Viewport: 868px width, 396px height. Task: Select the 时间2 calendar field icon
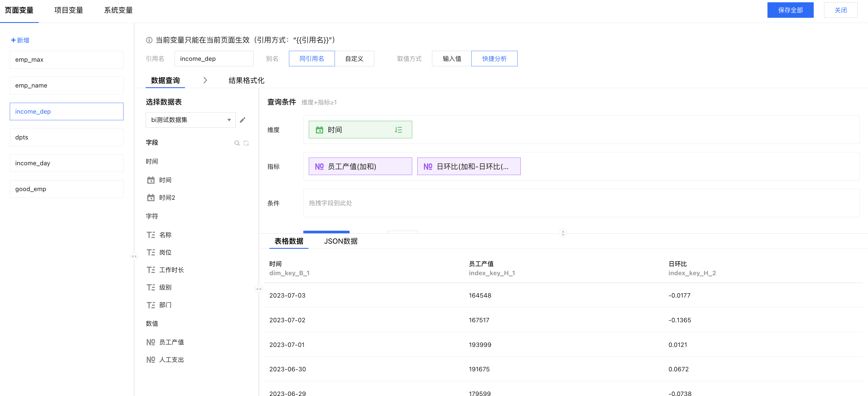point(151,198)
